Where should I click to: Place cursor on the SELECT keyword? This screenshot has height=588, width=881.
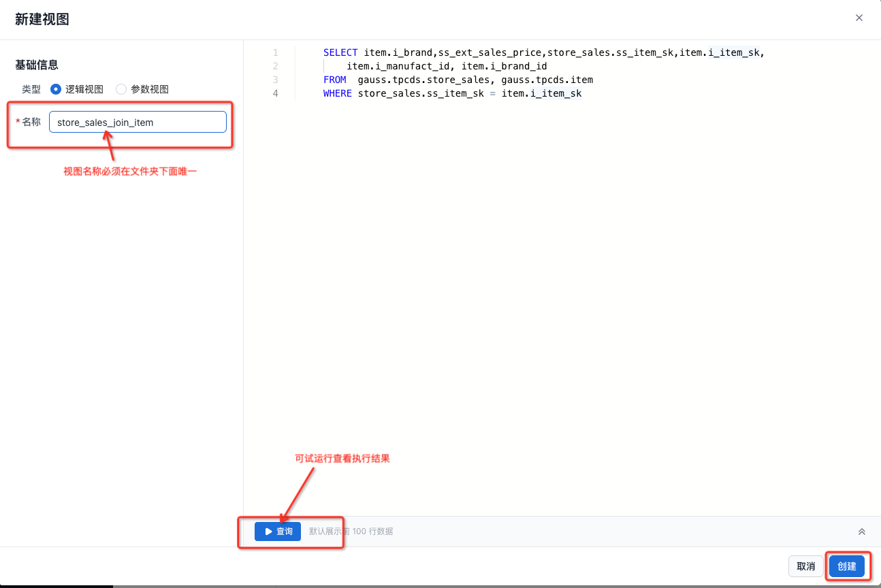340,52
